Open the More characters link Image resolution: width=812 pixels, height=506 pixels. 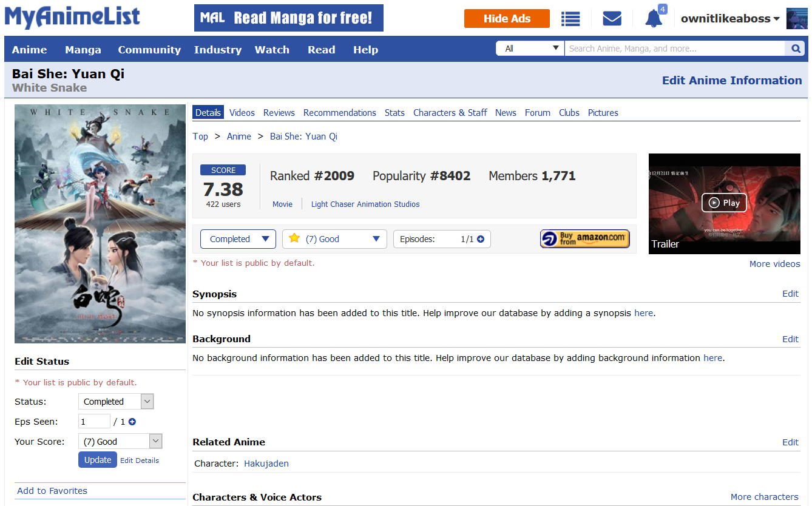(765, 497)
